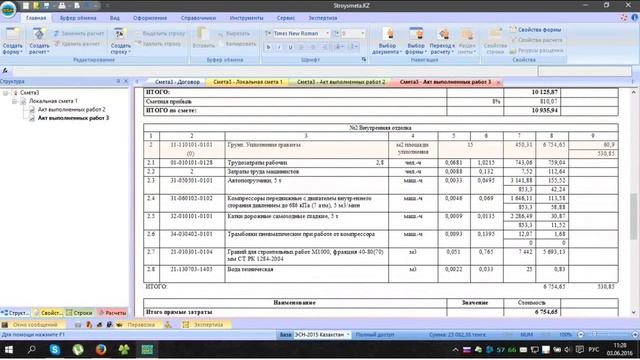Apply underline formatting with U
The height and width of the screenshot is (360, 640).
(290, 47)
